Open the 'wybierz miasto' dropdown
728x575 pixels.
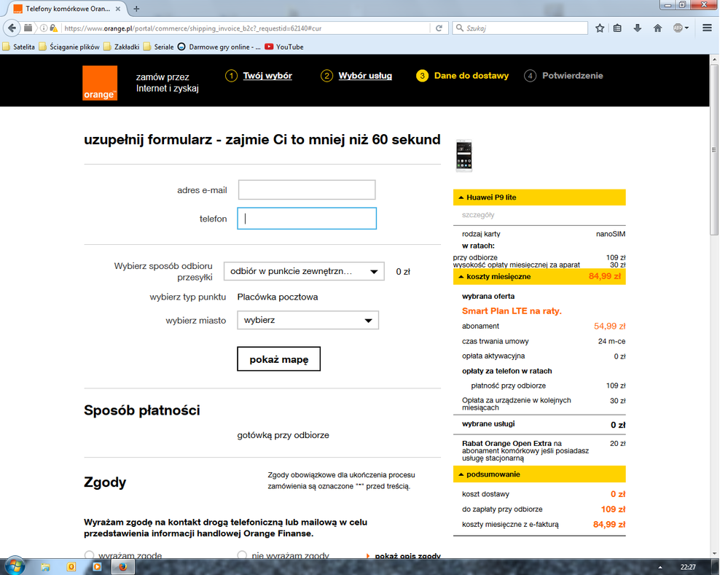(308, 320)
